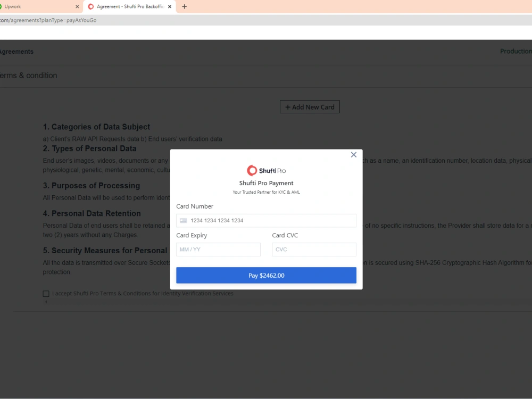Switch to the Upwork tab
This screenshot has height=399, width=532.
coord(37,7)
